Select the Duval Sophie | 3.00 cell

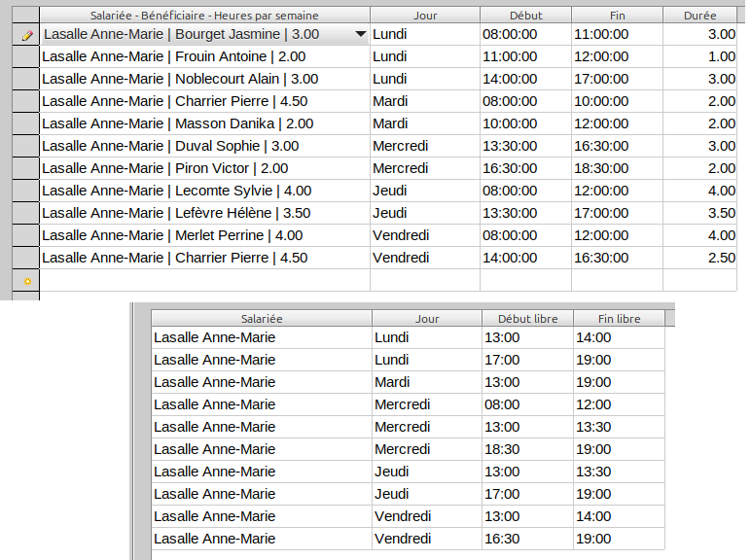(205, 146)
